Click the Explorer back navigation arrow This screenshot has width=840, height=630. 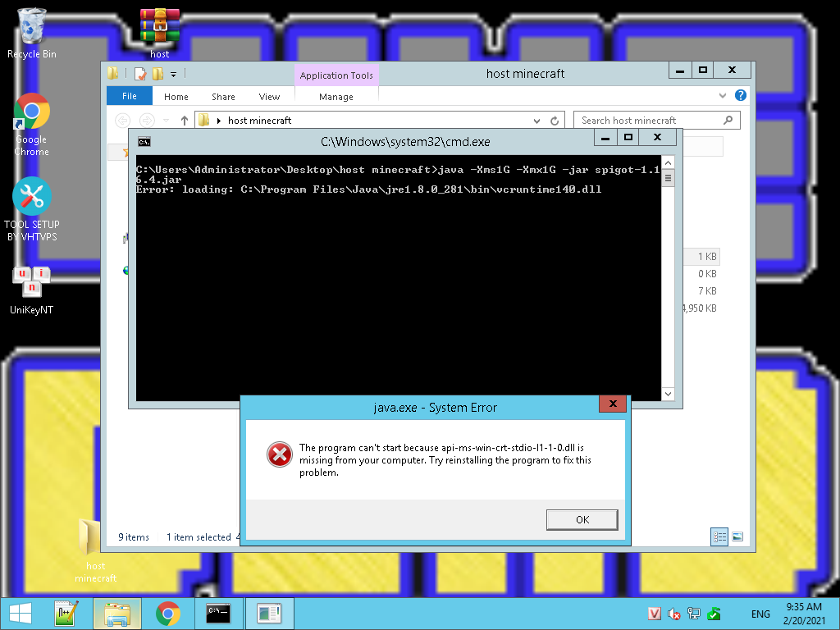[x=123, y=121]
